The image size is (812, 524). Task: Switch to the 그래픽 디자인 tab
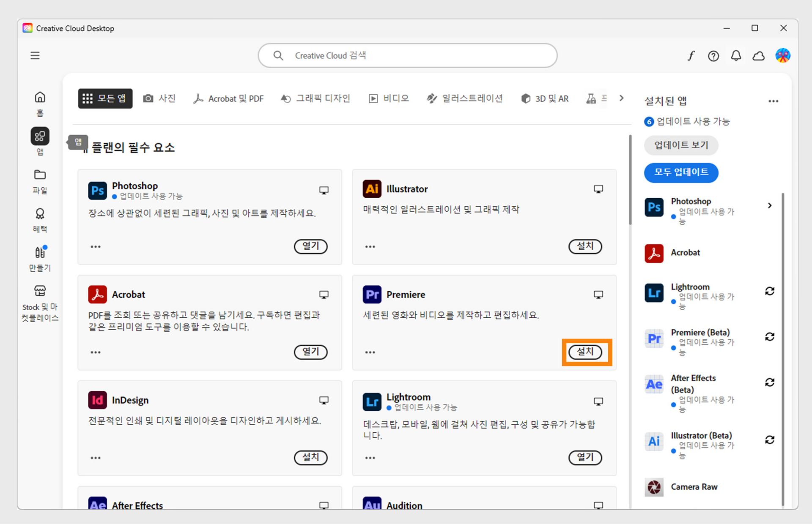315,98
